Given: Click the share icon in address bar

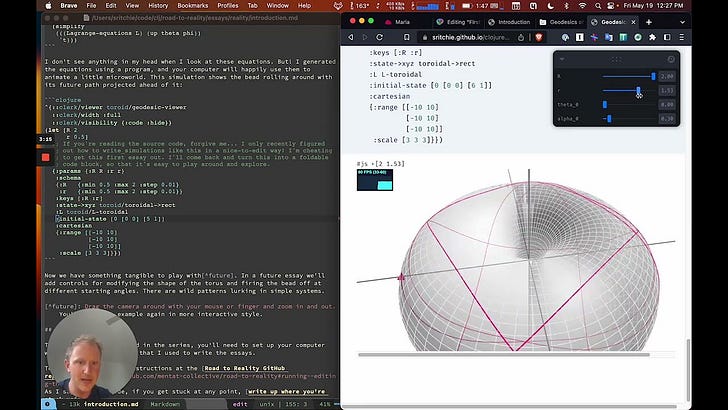Looking at the screenshot, I should pyautogui.click(x=521, y=37).
